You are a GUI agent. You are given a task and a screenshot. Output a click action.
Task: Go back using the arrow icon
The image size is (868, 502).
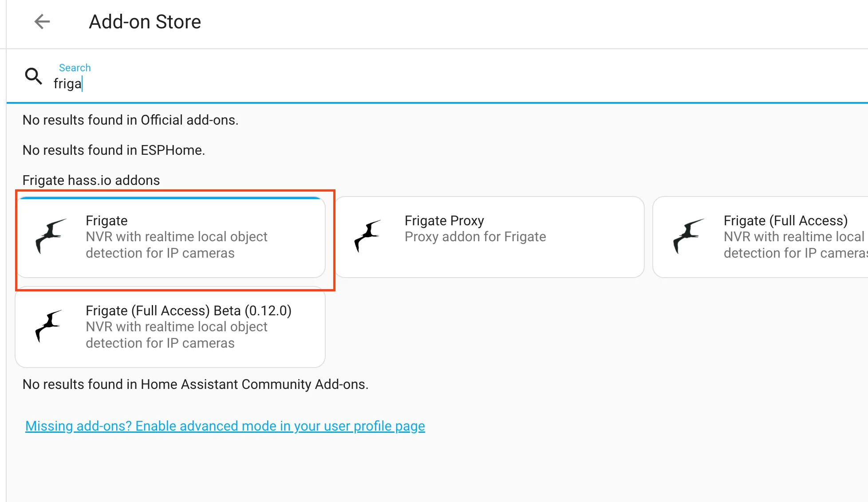[x=42, y=21]
